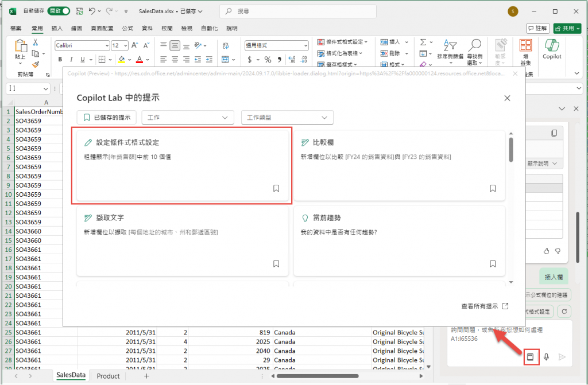The width and height of the screenshot is (588, 385).
Task: Bookmark the Current Trends prompt
Action: pyautogui.click(x=493, y=263)
